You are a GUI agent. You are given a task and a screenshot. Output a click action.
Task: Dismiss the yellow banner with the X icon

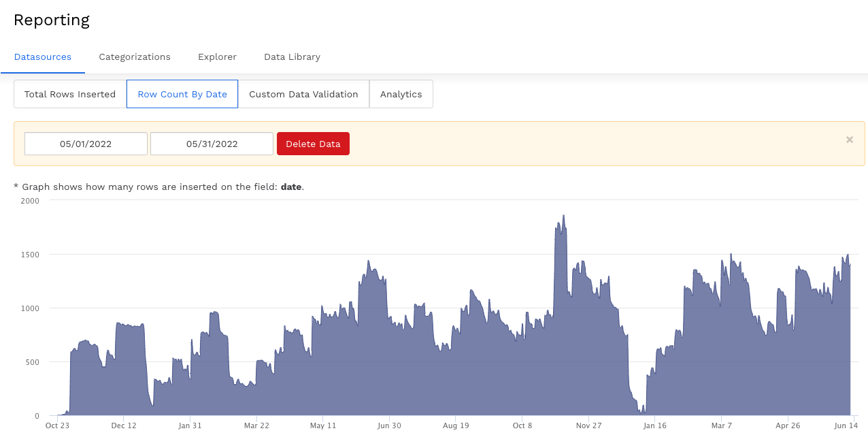click(849, 140)
